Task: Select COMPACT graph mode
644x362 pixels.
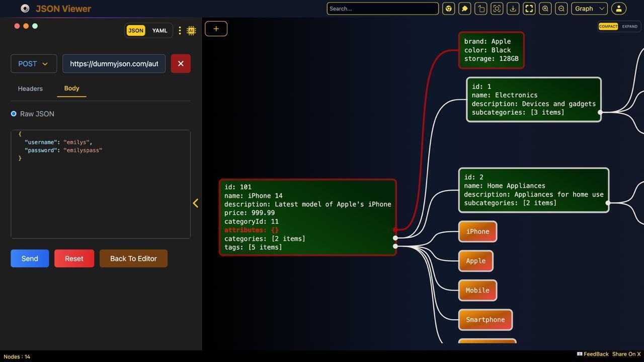Action: point(608,27)
